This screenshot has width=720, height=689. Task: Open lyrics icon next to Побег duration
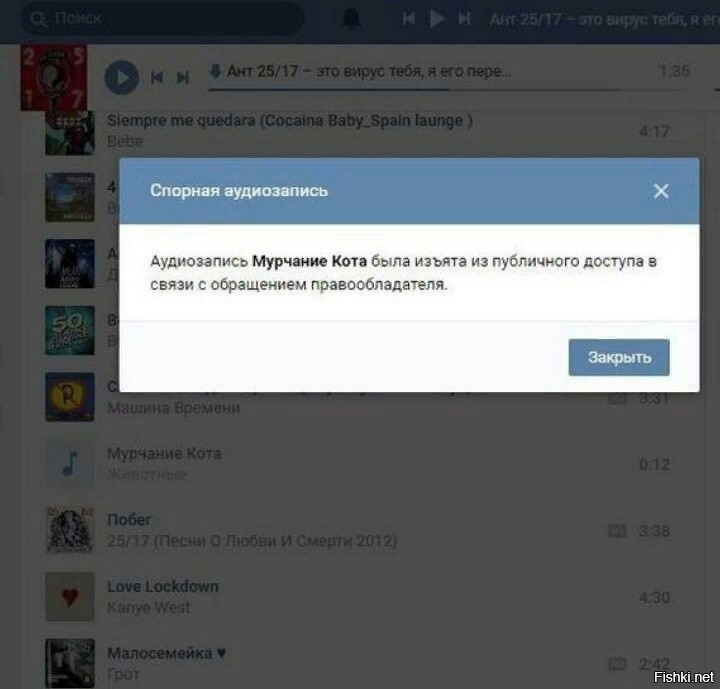click(617, 530)
